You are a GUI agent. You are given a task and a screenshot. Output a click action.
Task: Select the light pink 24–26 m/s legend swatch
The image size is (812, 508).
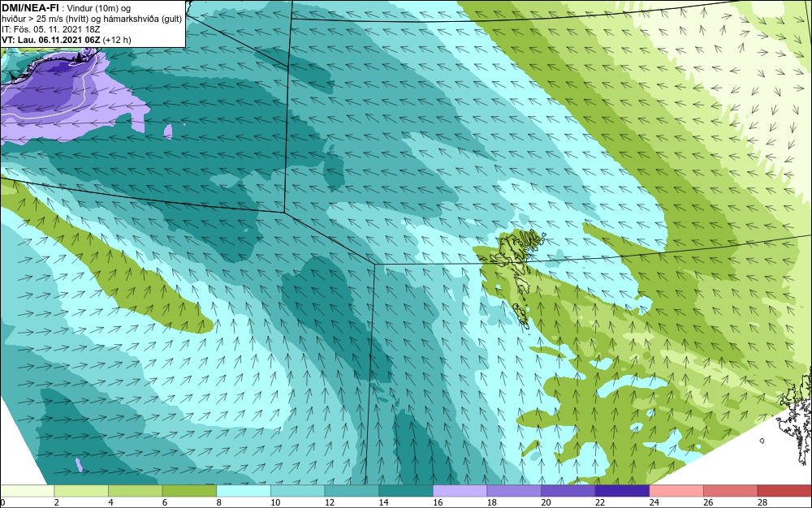coord(676,491)
